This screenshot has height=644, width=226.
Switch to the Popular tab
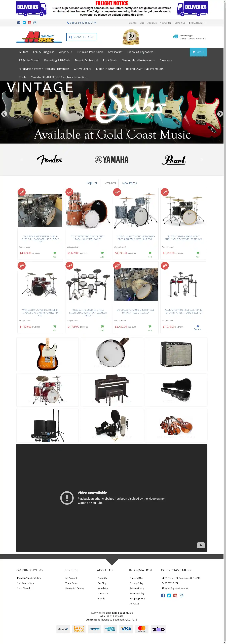pyautogui.click(x=92, y=183)
